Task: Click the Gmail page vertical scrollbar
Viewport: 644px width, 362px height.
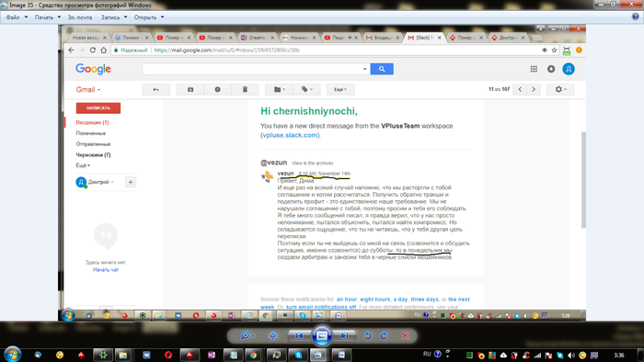Action: 583,180
